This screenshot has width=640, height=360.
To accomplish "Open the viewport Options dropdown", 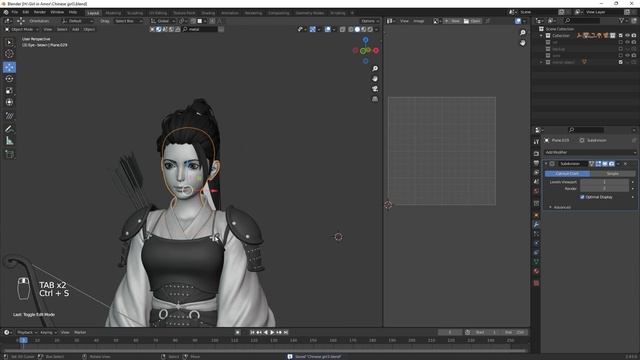I will (x=370, y=21).
